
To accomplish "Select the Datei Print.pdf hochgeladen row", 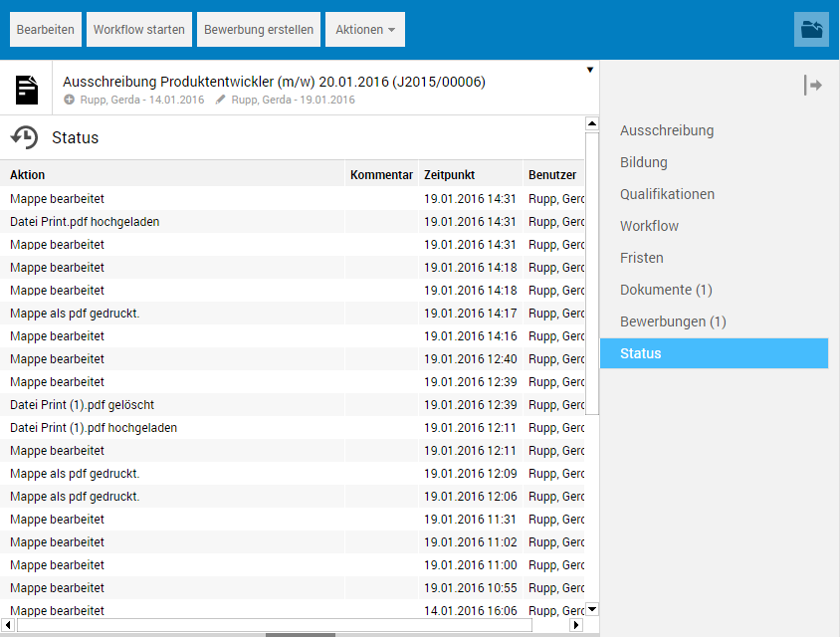I will pos(85,222).
